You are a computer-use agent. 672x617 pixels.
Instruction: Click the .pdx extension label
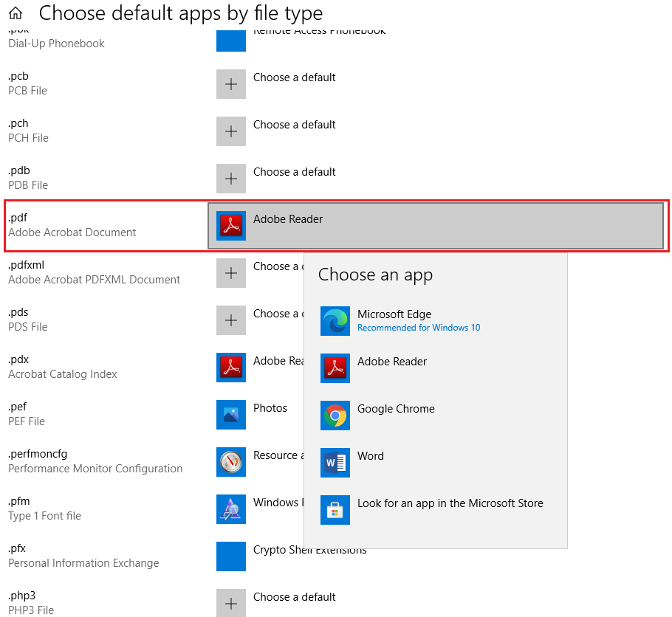[x=18, y=359]
